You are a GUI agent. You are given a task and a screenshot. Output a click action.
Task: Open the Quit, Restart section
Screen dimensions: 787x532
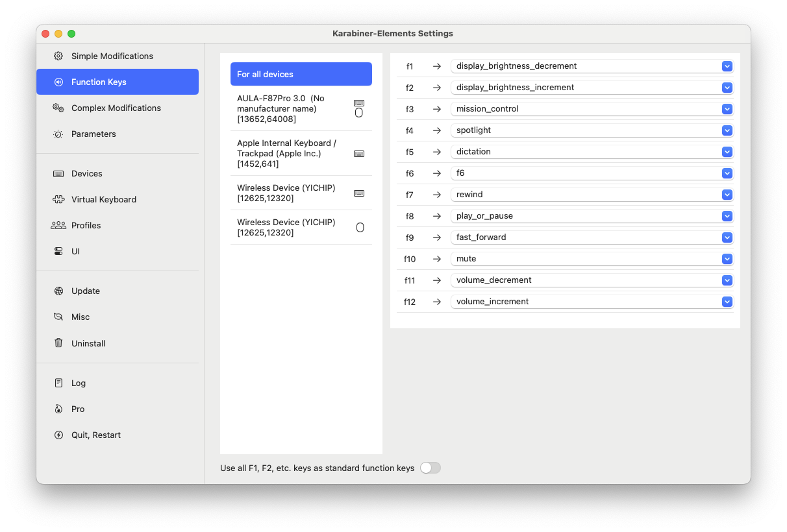tap(118, 435)
